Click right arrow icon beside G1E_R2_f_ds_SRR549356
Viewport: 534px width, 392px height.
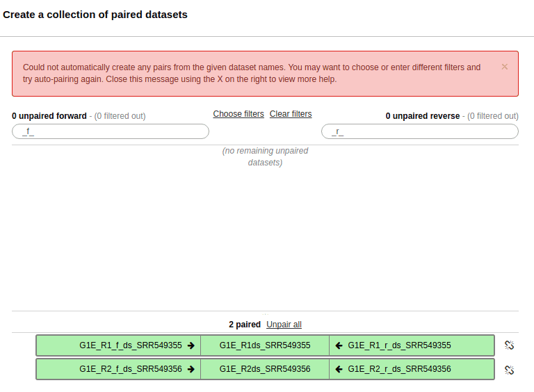click(191, 369)
